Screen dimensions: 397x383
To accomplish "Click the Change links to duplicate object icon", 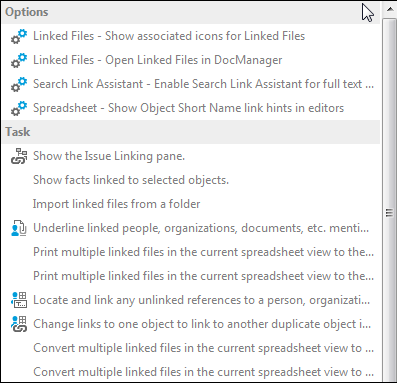I will pos(19,324).
